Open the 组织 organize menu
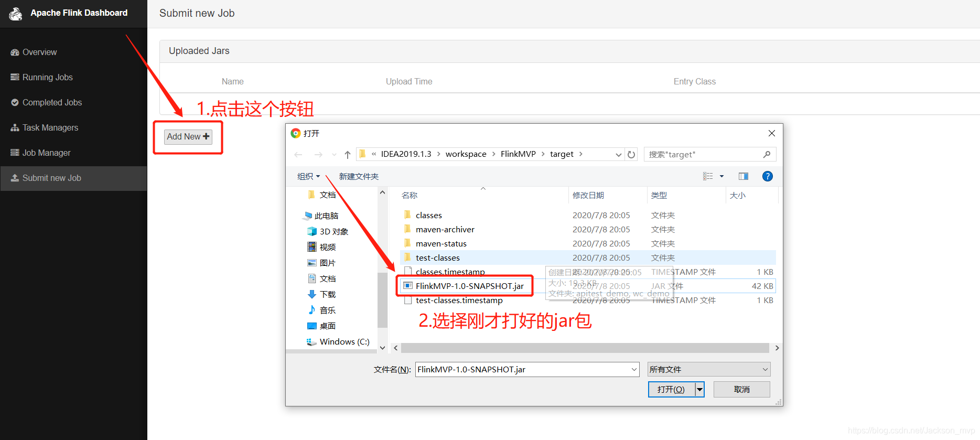Screen dimensions: 980x440 click(x=308, y=176)
